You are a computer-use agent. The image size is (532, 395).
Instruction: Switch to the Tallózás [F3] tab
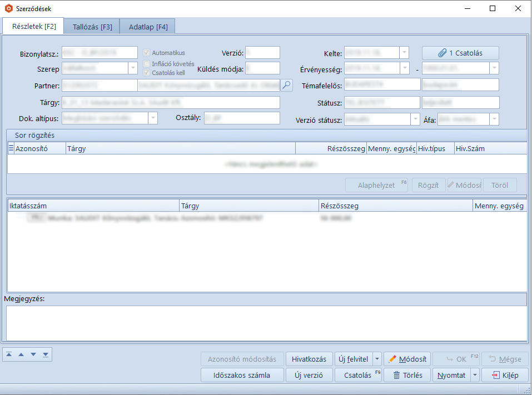pos(92,26)
